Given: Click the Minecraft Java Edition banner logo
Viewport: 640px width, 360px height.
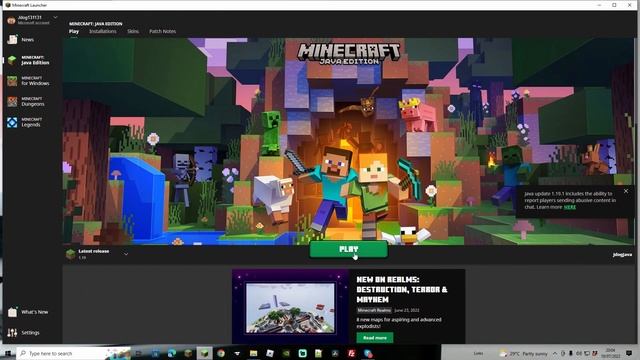Looking at the screenshot, I should [x=349, y=54].
